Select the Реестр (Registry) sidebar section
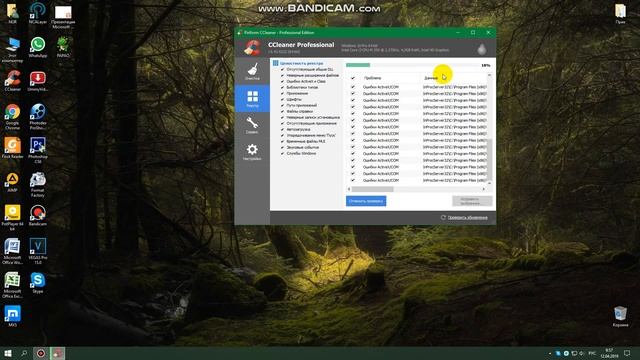Viewport: 640px width, 360px height. (252, 98)
